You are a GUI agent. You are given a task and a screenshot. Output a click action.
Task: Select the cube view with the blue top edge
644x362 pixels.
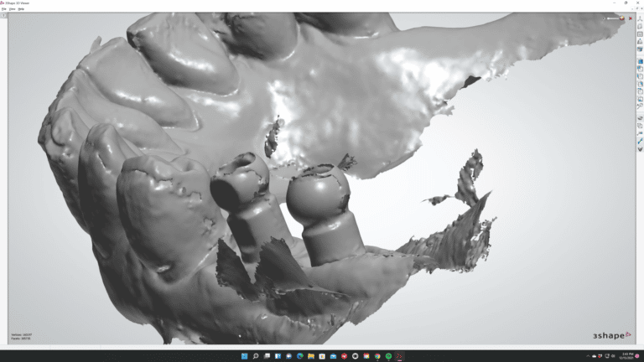tap(640, 91)
